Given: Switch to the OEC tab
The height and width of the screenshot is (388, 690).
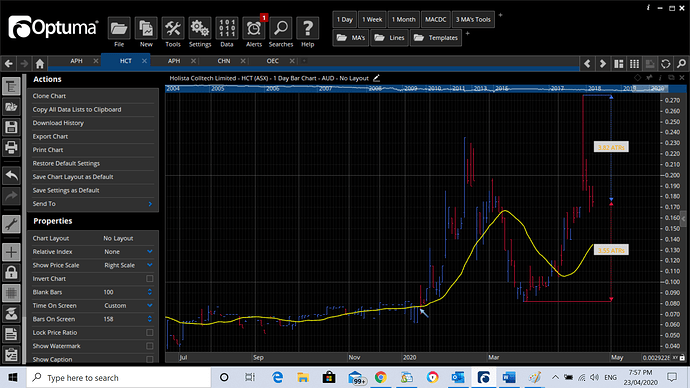Looking at the screenshot, I should pyautogui.click(x=272, y=61).
